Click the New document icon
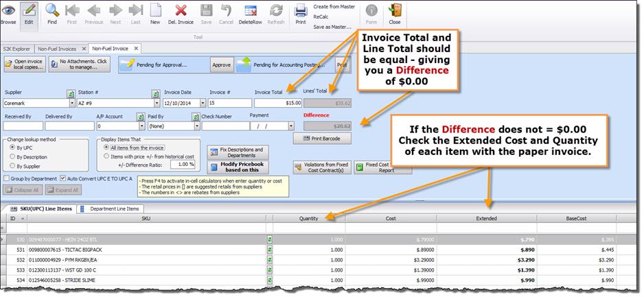644x297 pixels. (x=155, y=10)
